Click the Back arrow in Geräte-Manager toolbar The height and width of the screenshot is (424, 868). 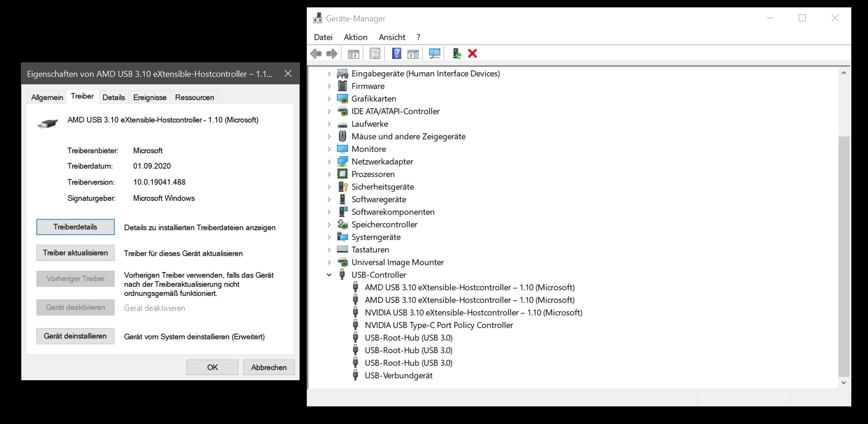(316, 54)
